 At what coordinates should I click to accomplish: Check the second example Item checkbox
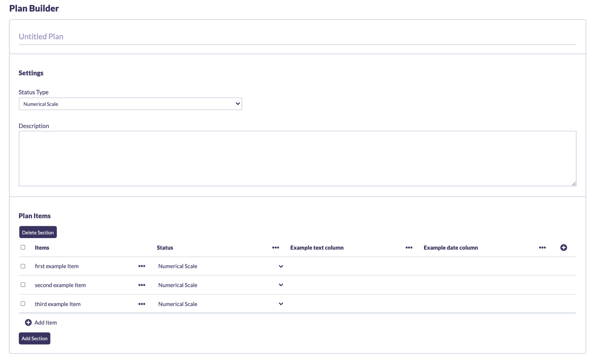[23, 285]
